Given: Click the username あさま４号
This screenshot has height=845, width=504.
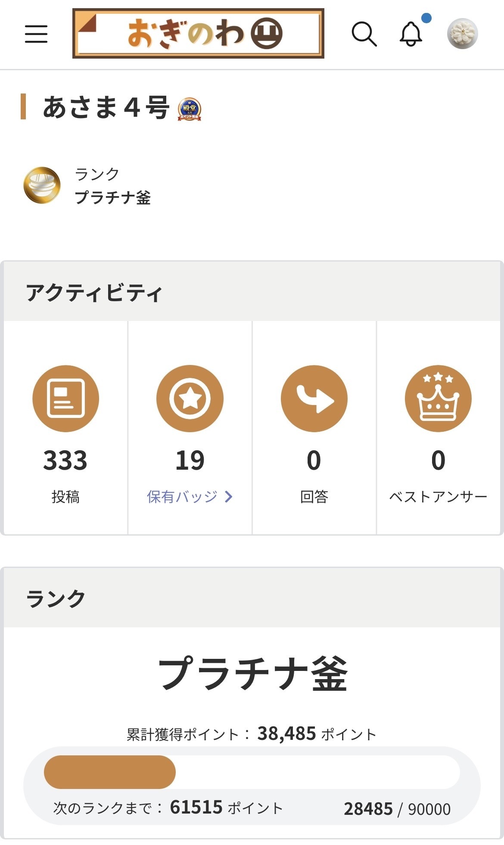Looking at the screenshot, I should pos(106,107).
